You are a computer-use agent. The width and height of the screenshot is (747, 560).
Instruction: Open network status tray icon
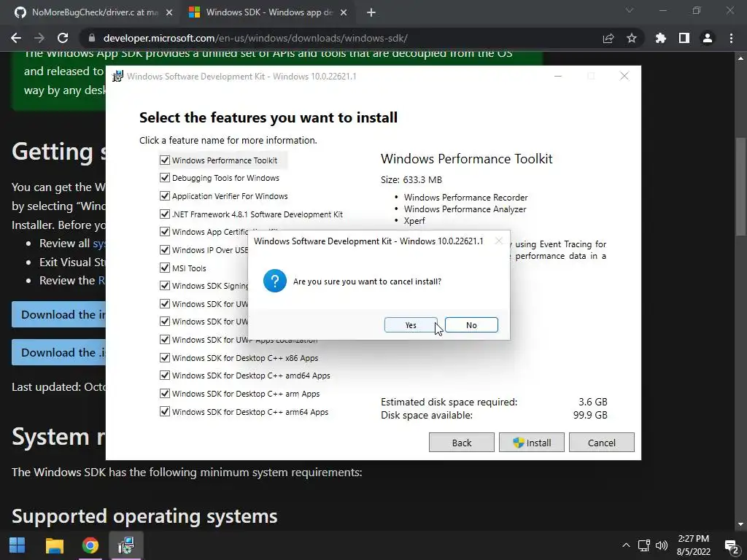tap(643, 545)
